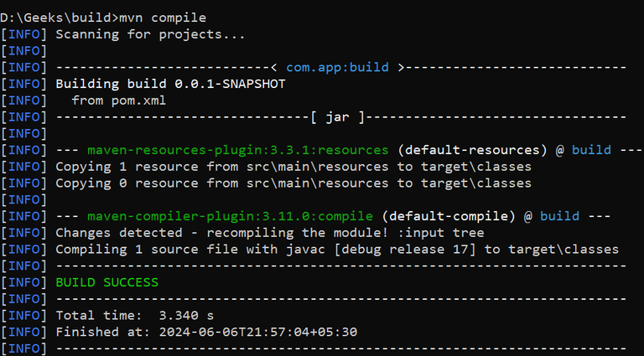Click the "Scanning for projects..." line
Screen dimensions: 644x356
tap(150, 34)
